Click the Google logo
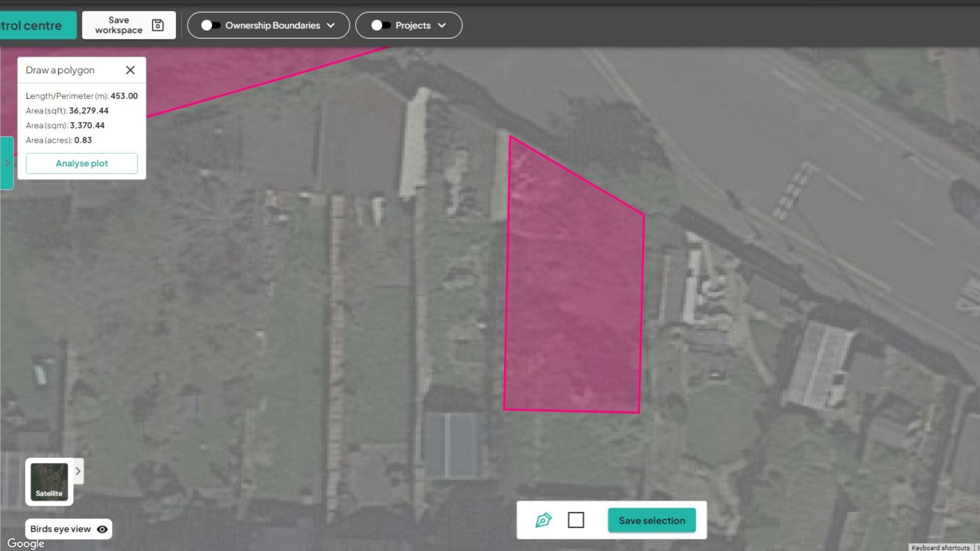 (x=25, y=544)
